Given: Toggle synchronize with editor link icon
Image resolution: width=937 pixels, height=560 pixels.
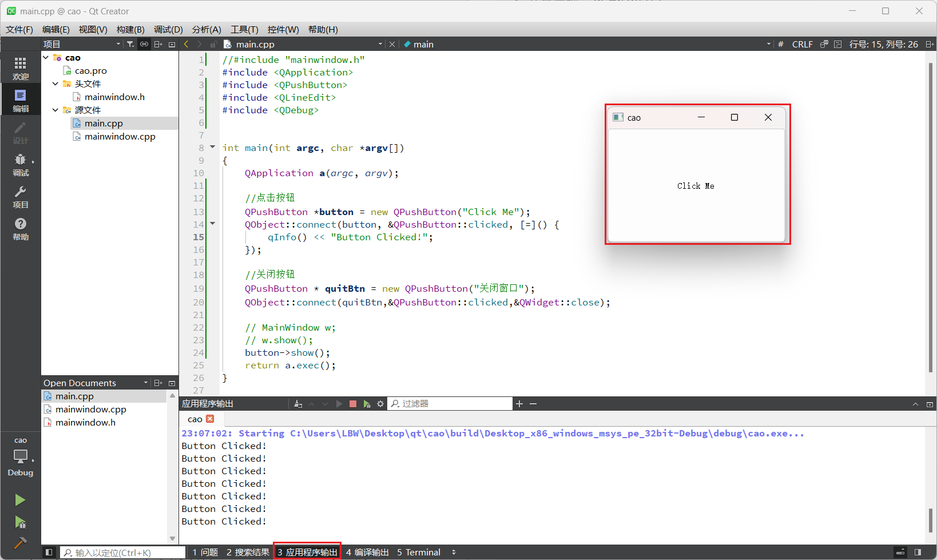Looking at the screenshot, I should point(144,44).
